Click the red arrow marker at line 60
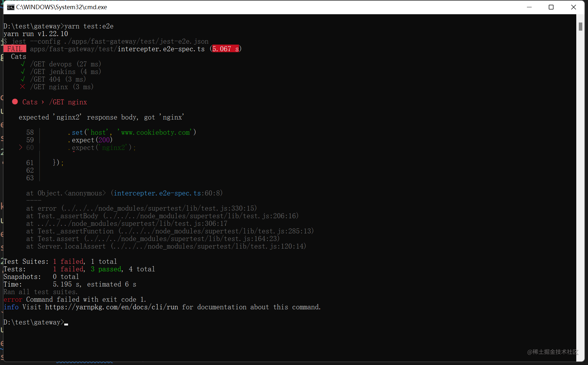The image size is (588, 365). [x=21, y=147]
